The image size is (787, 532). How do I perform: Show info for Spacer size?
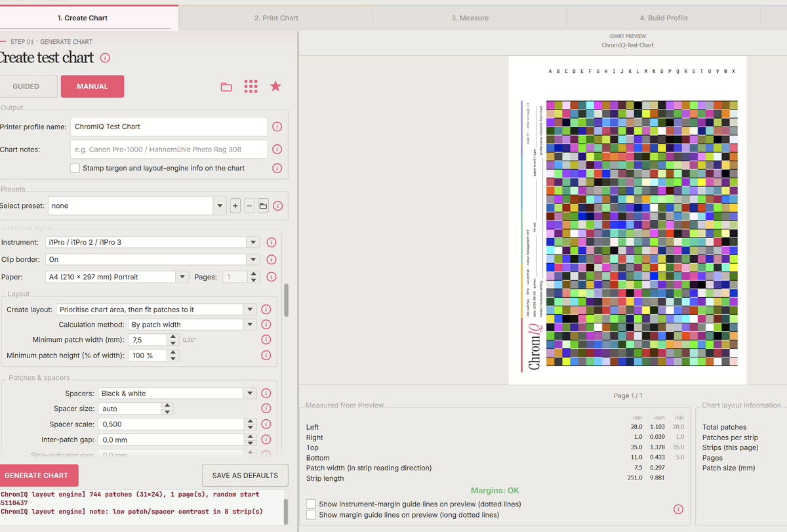(266, 409)
